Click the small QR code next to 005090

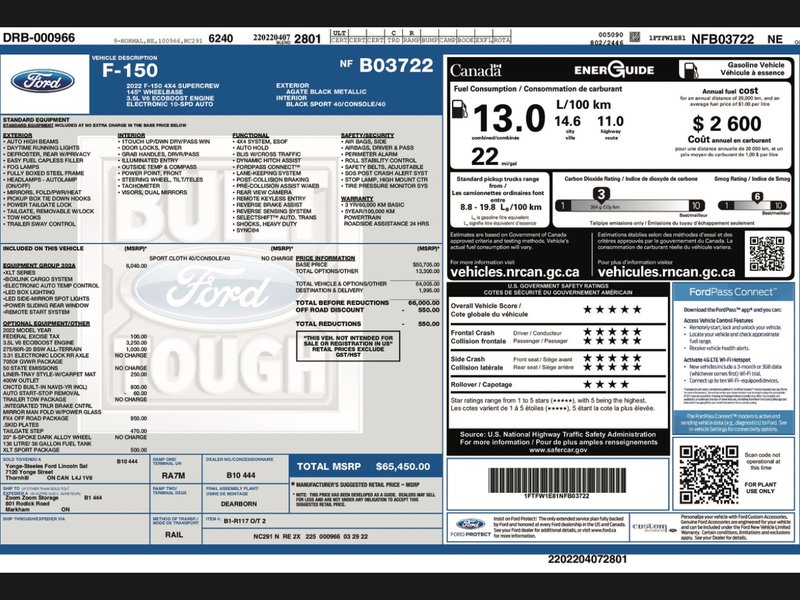tap(634, 37)
